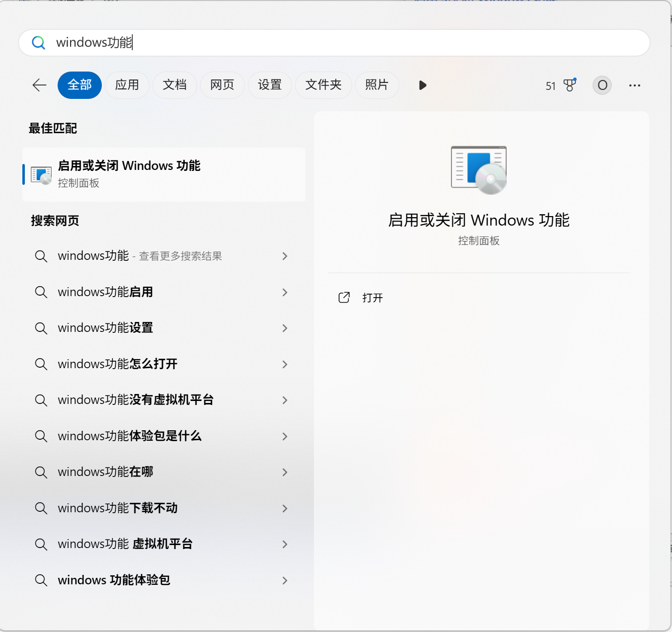This screenshot has height=632, width=672.
Task: Open the rewards trophy icon beside 51
Action: [x=570, y=85]
